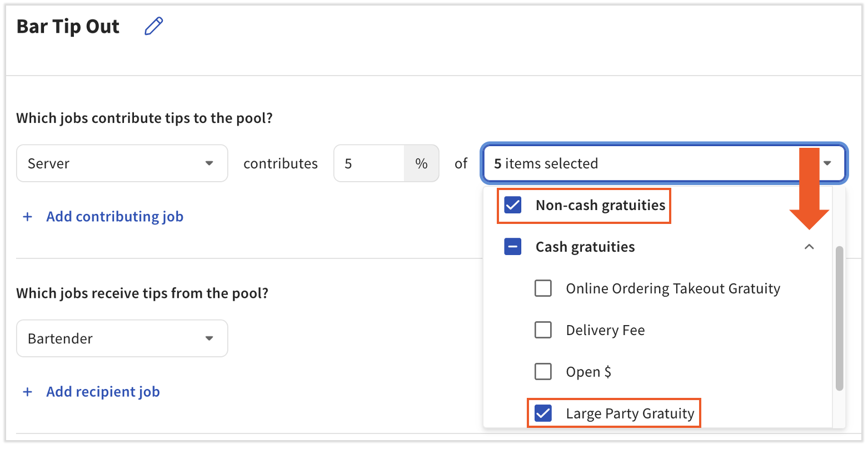Open the Server job dropdown
Screen dimensions: 868x449
[x=111, y=163]
